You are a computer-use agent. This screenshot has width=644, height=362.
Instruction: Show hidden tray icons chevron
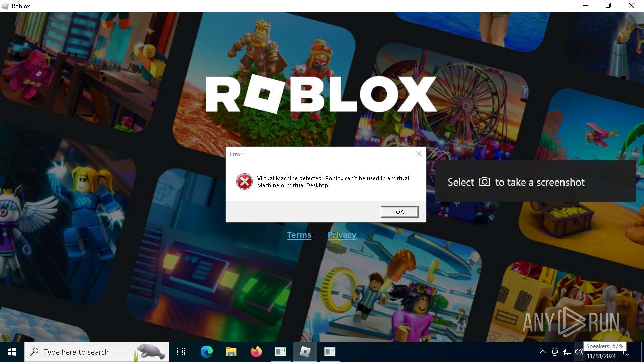pos(542,352)
